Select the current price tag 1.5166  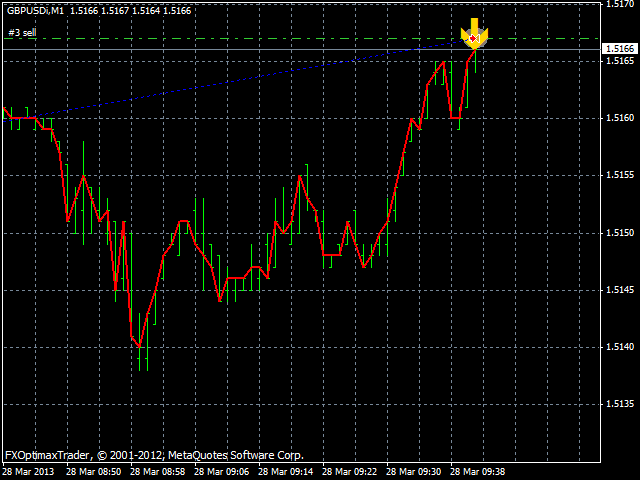[x=620, y=49]
